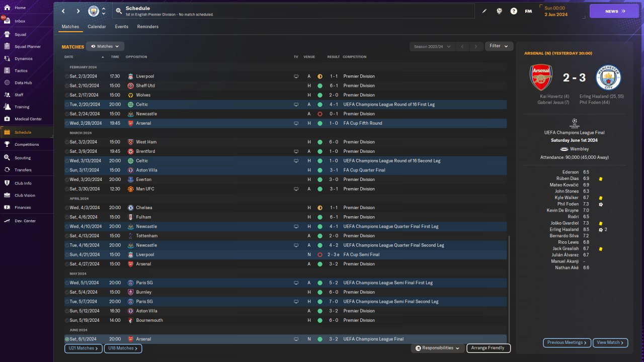Viewport: 644px width, 362px height.
Task: Expand the Filter dropdown
Action: pos(499,46)
